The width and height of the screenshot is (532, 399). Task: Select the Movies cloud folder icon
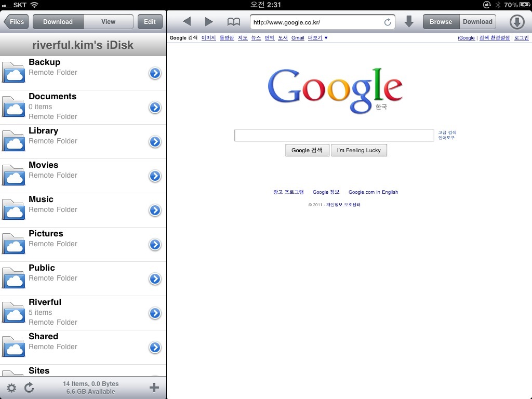[x=14, y=175]
